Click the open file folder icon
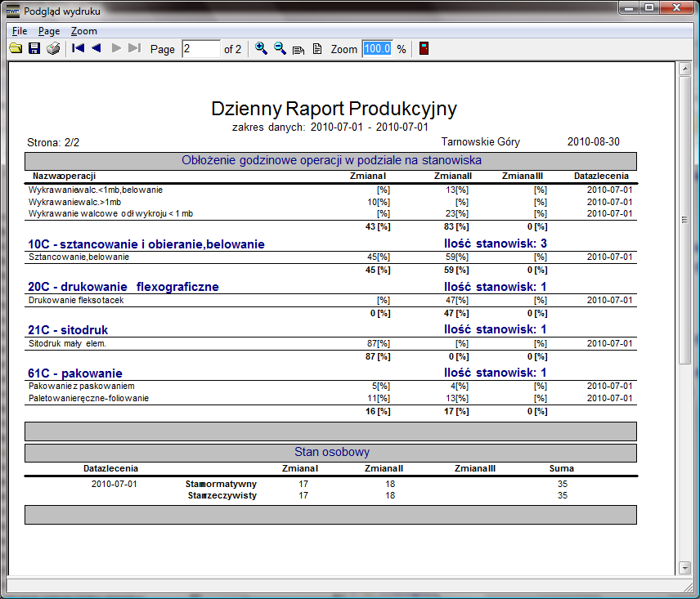The height and width of the screenshot is (599, 700). [16, 49]
